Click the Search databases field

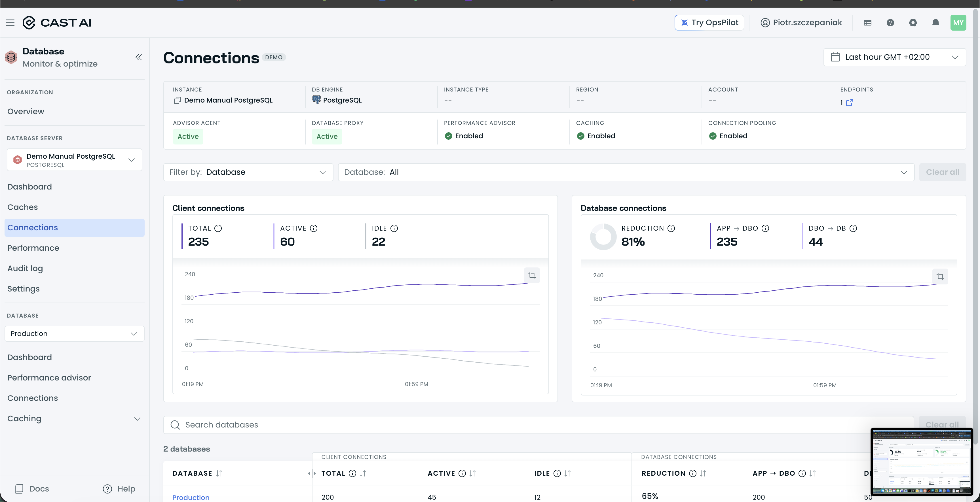538,425
